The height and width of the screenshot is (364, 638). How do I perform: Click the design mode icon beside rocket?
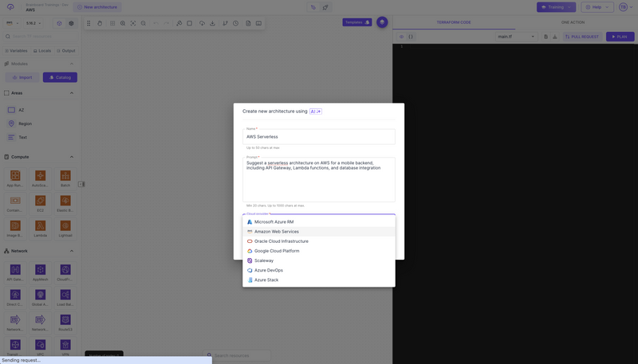click(313, 7)
